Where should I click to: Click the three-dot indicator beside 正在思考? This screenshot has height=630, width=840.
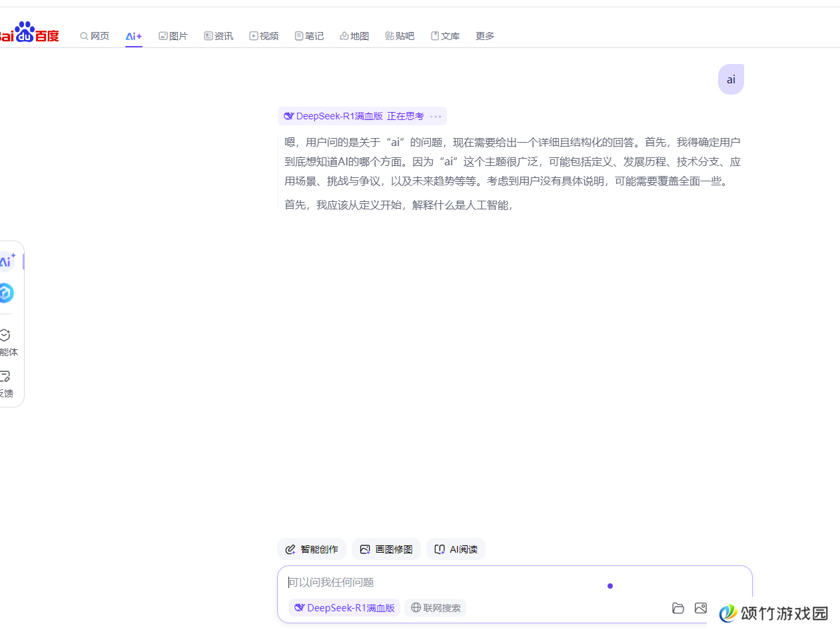coord(436,116)
